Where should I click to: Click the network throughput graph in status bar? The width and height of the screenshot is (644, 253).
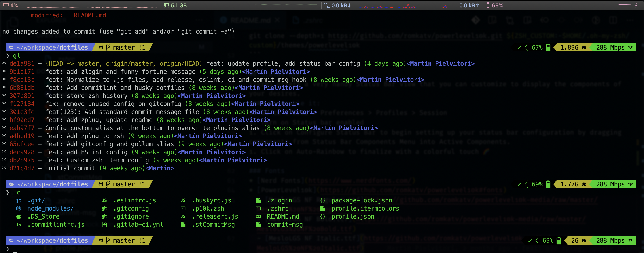(405, 6)
